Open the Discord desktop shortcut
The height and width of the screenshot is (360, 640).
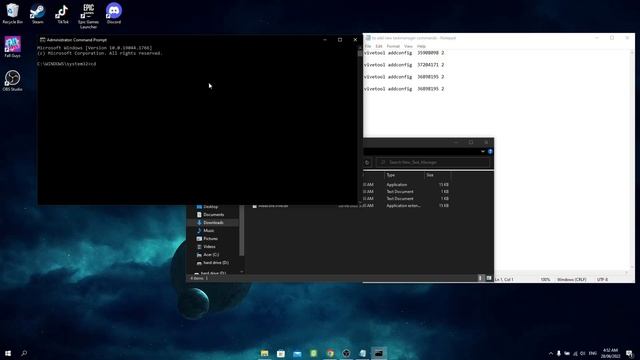point(114,13)
